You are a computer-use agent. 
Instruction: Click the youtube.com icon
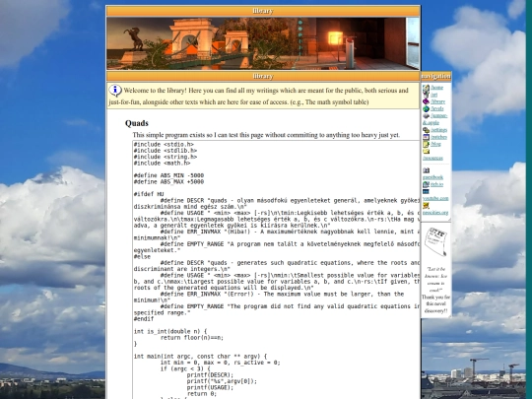(x=426, y=191)
